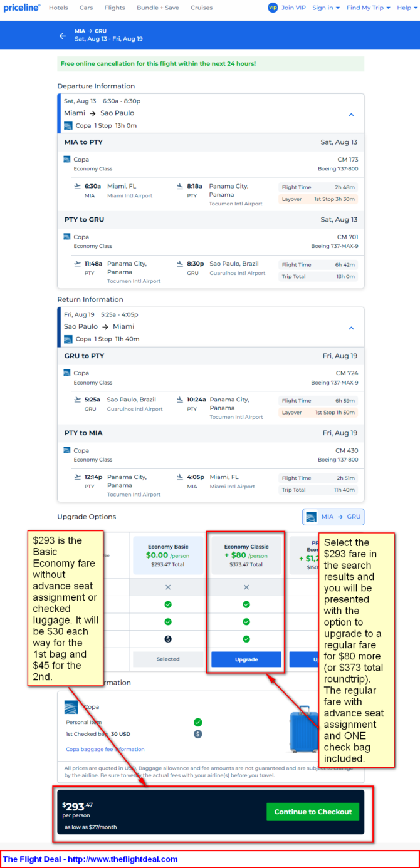Click takeoff icon beside 12:14p Panama City
The image size is (420, 868).
[78, 477]
